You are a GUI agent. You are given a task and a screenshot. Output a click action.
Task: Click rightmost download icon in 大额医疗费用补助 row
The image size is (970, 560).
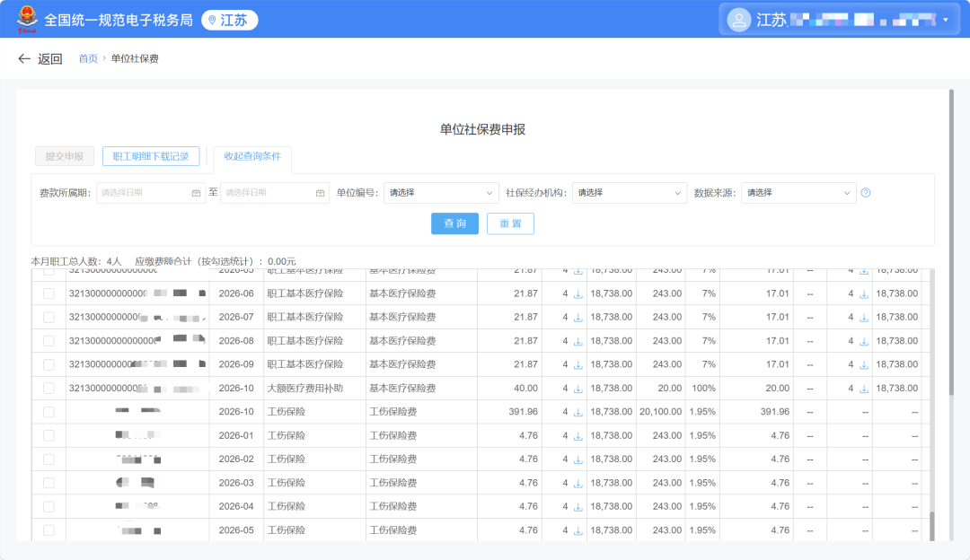tap(864, 389)
